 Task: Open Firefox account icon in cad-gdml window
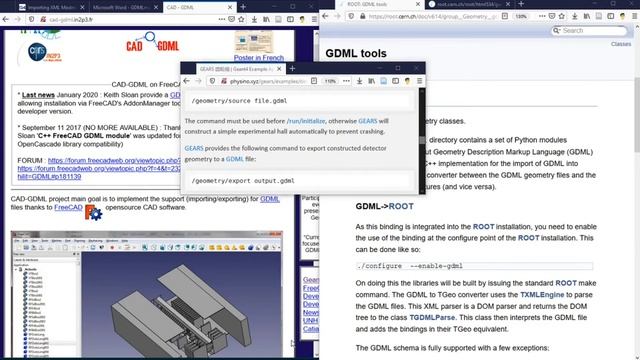coord(302,19)
